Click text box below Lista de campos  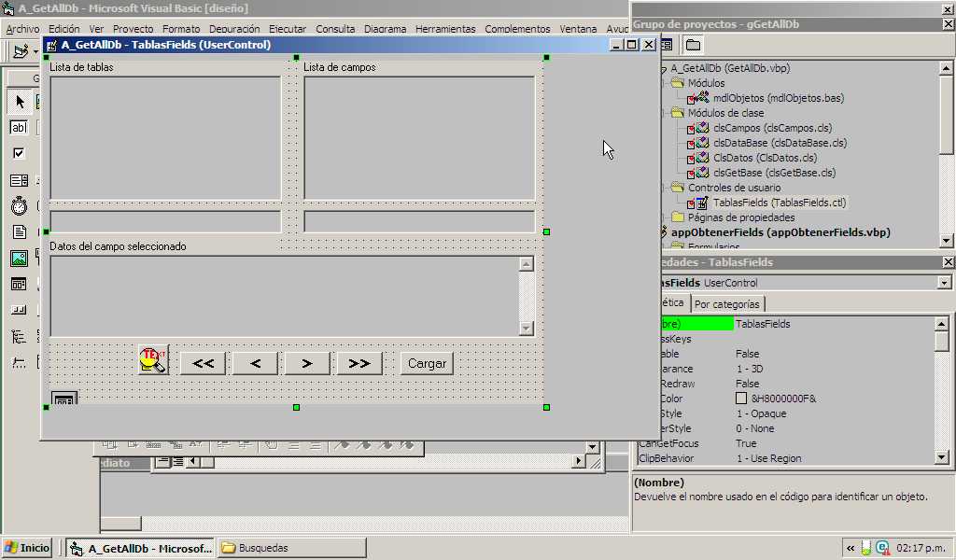click(x=419, y=222)
